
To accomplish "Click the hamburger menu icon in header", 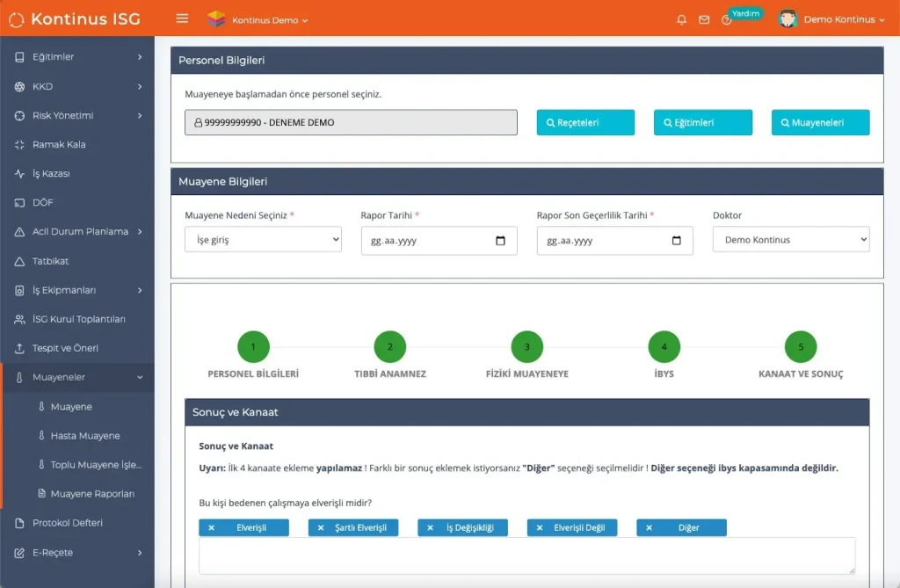I will tap(182, 18).
